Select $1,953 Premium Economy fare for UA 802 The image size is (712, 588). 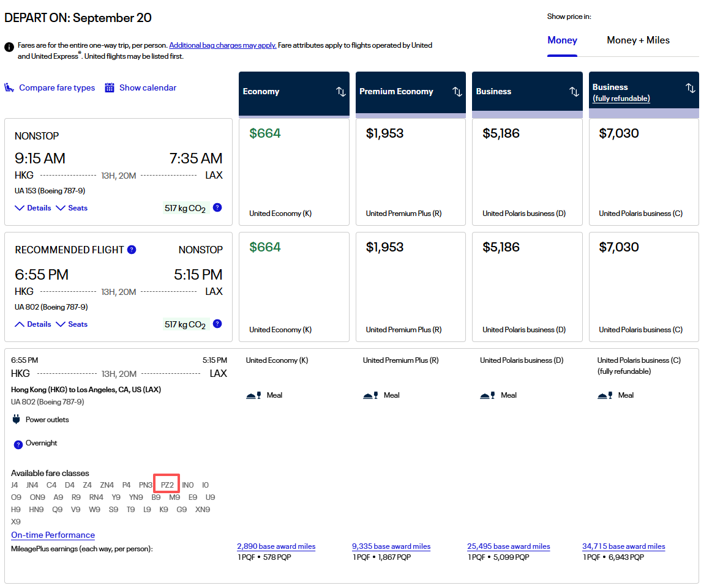point(411,287)
